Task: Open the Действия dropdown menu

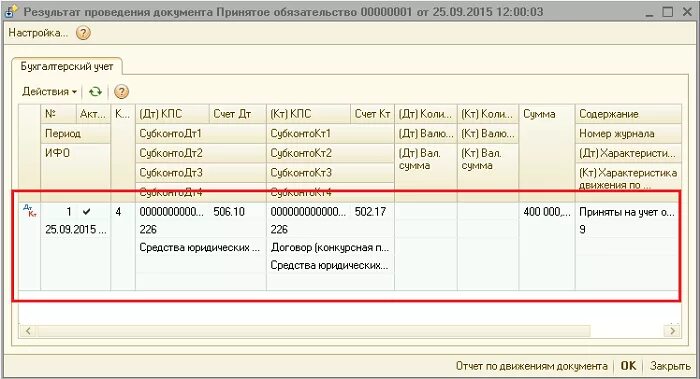Action: [x=49, y=92]
